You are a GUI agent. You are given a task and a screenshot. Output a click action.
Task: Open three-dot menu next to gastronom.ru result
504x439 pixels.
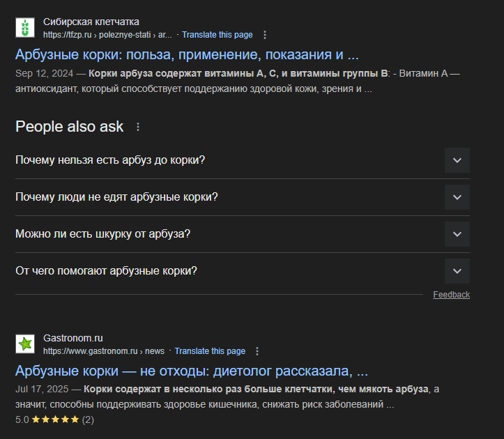click(x=257, y=351)
